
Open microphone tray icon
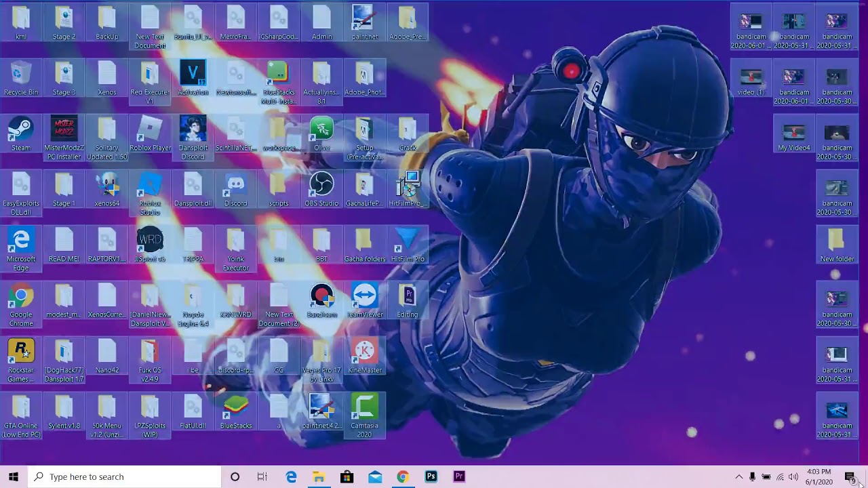click(752, 477)
